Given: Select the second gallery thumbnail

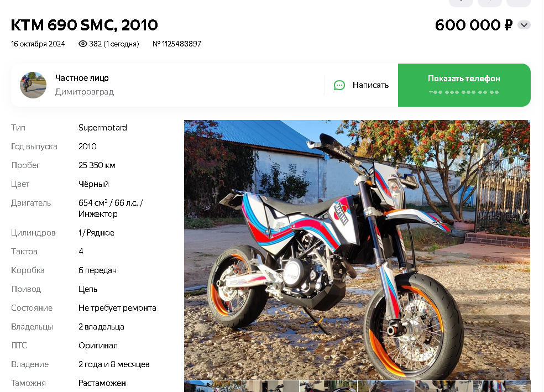Looking at the screenshot, I should tap(270, 386).
